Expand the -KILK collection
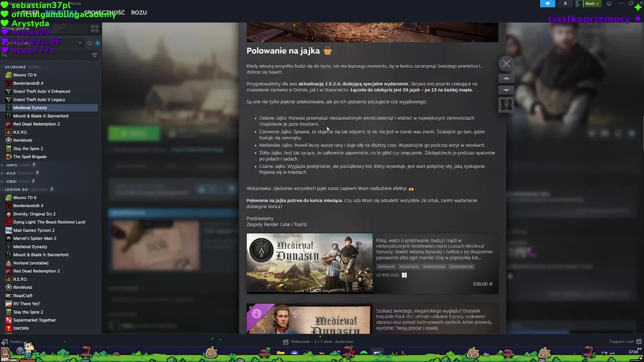The image size is (644, 362). (3, 173)
